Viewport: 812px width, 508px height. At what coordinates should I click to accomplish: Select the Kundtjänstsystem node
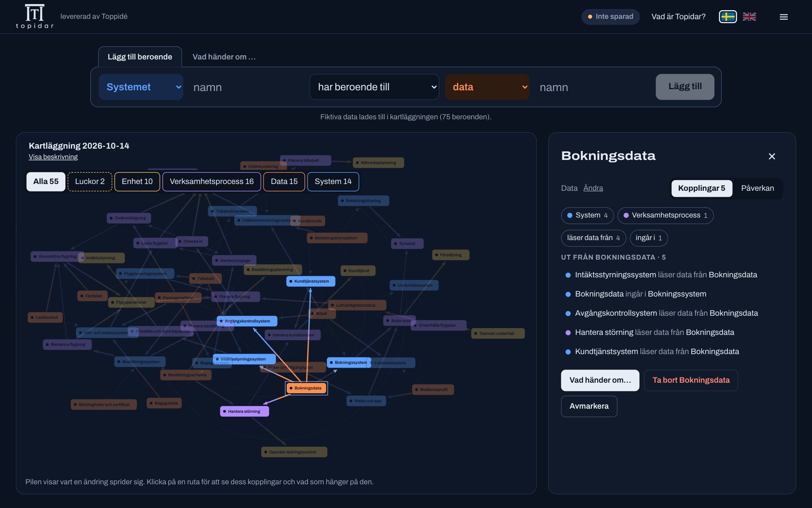[311, 281]
